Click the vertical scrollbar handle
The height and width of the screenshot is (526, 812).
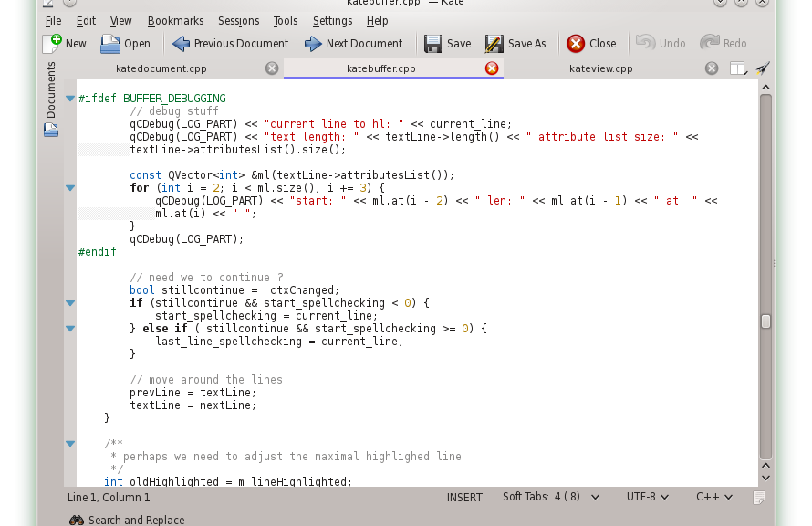(765, 321)
